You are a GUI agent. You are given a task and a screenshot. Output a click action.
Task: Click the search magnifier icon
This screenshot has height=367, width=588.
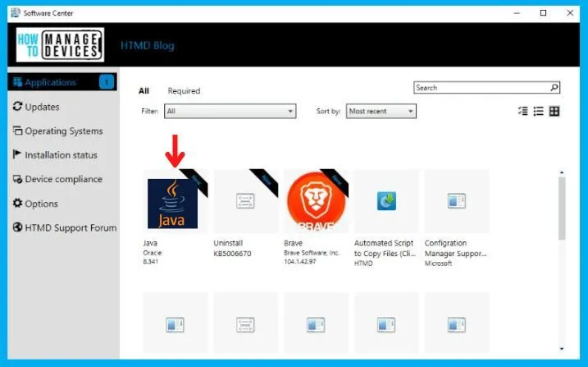tap(554, 87)
